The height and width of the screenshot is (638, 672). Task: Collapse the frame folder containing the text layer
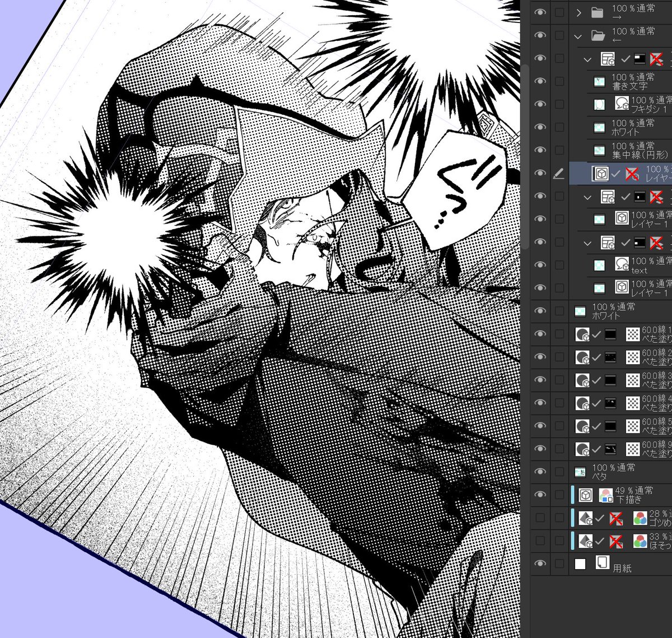click(x=587, y=243)
